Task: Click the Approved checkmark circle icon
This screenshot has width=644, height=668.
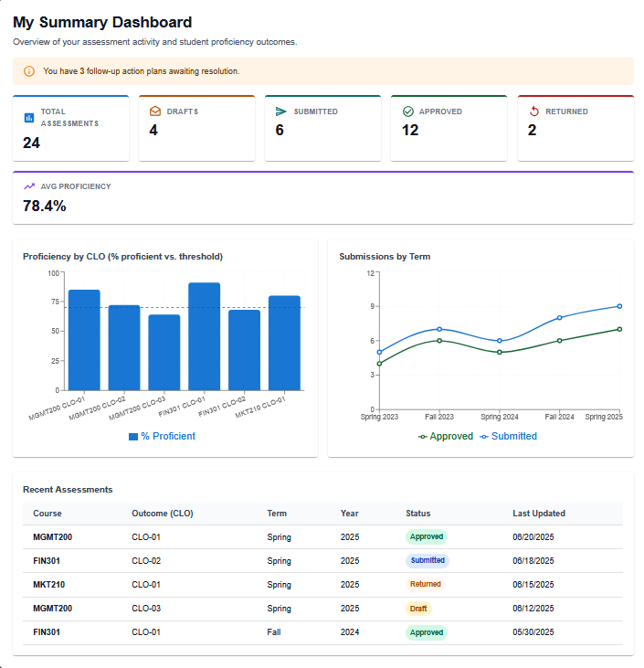Action: [x=407, y=111]
